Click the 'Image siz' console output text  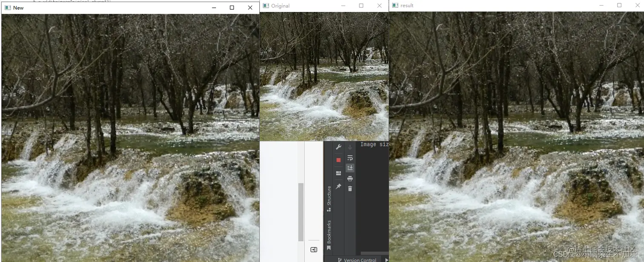tap(374, 144)
